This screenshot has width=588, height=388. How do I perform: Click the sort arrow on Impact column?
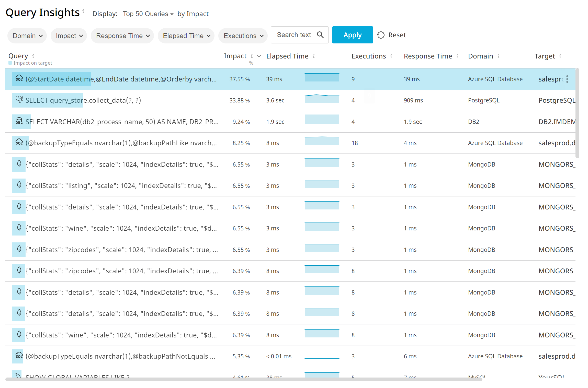pyautogui.click(x=259, y=55)
